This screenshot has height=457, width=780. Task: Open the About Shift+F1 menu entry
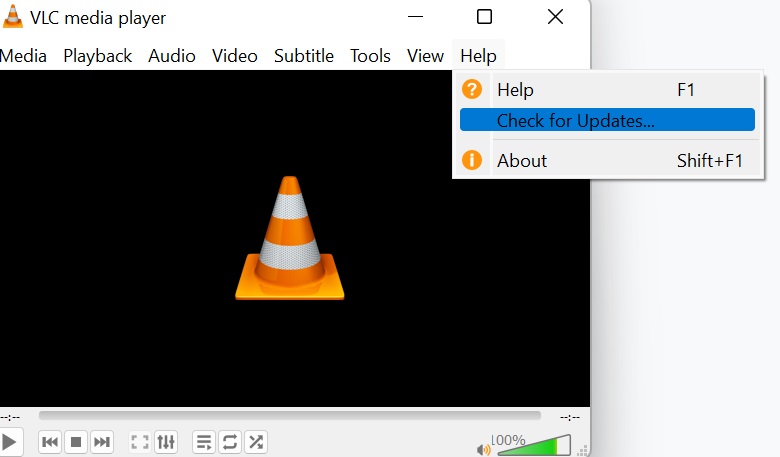point(607,161)
